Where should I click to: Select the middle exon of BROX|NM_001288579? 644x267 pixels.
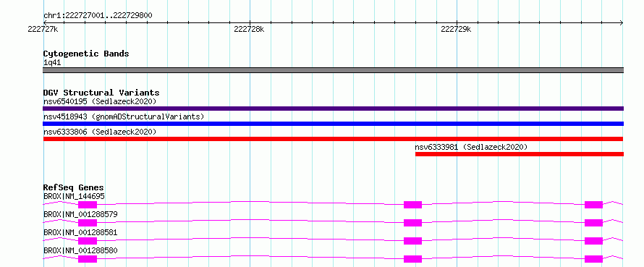click(x=412, y=223)
